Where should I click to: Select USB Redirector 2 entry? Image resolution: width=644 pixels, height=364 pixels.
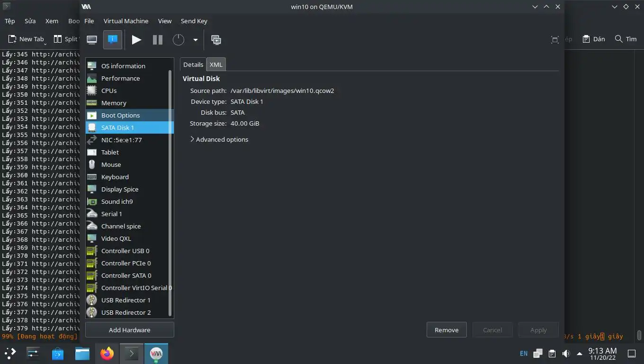(129, 312)
